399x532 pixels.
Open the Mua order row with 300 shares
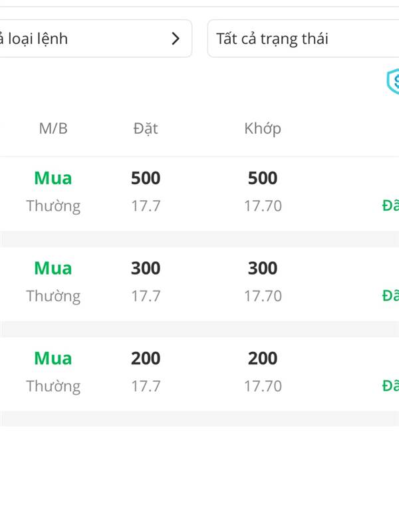click(x=199, y=284)
